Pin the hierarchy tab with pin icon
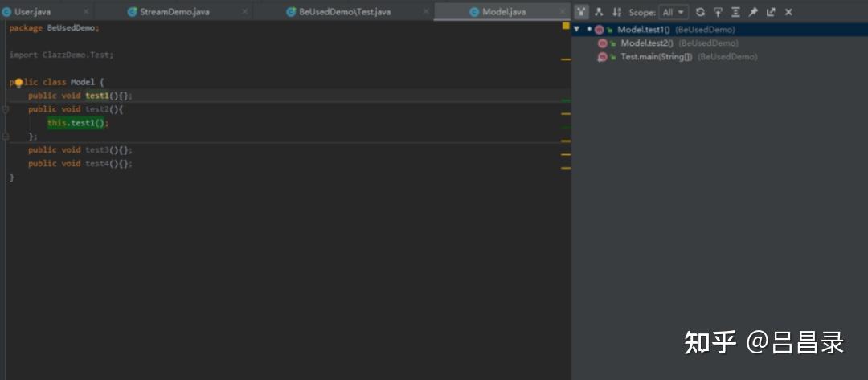Viewport: 868px width, 380px height. tap(753, 12)
